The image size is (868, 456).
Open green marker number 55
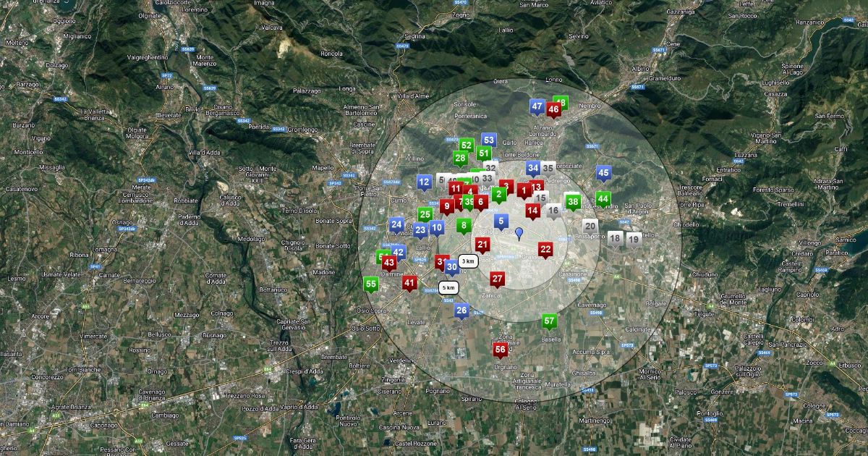(x=371, y=284)
